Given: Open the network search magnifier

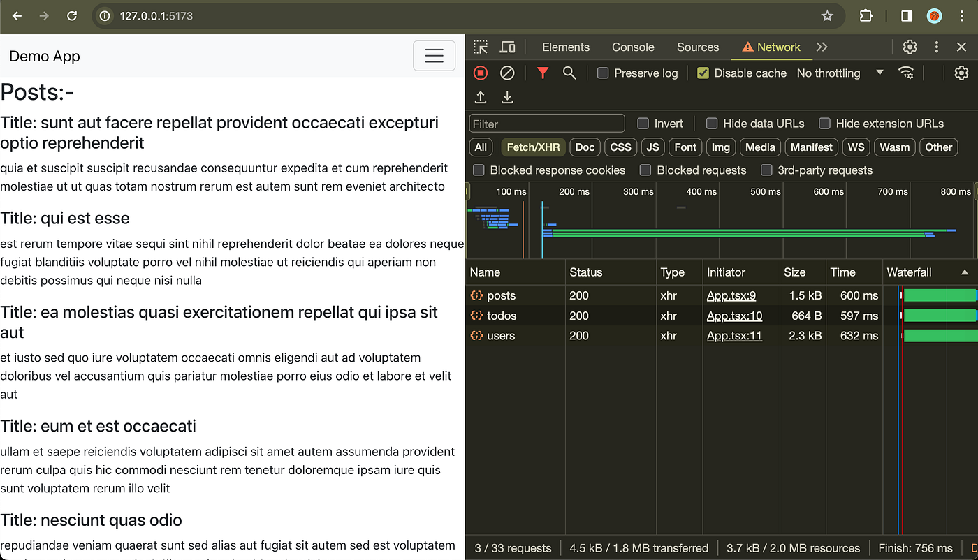Looking at the screenshot, I should pos(569,73).
